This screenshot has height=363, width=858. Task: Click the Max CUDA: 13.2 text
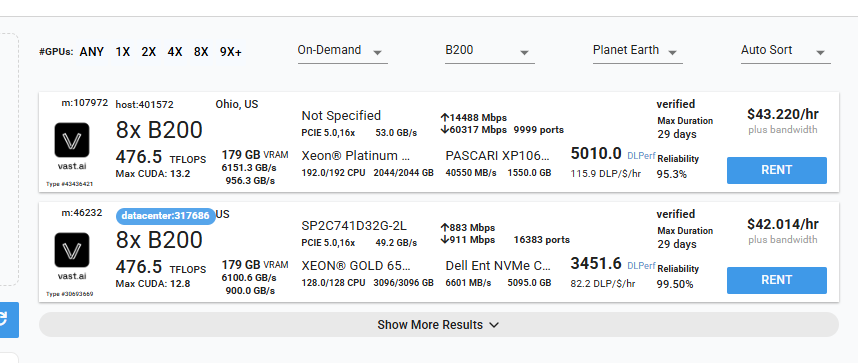[x=153, y=174]
